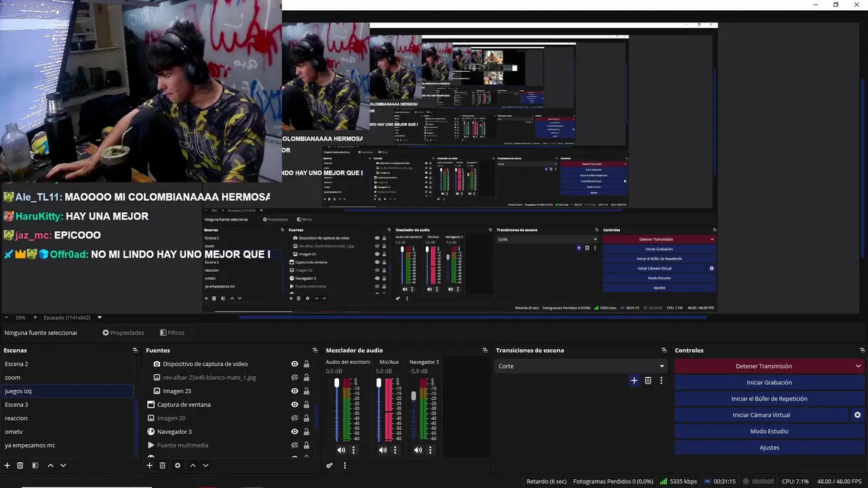Viewport: 868px width, 488px height.
Task: Remove the current scene transition
Action: click(x=648, y=381)
